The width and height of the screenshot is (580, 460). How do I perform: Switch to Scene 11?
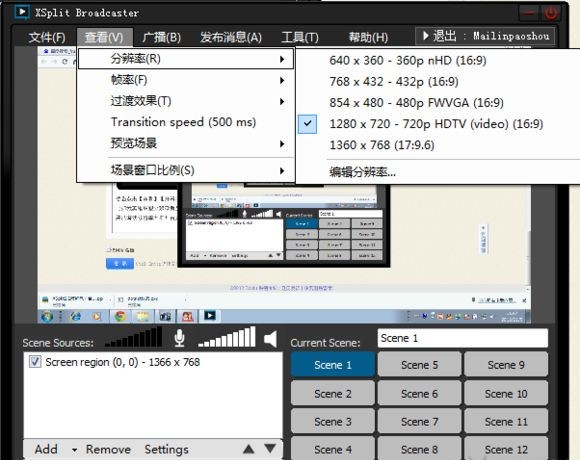(x=506, y=422)
